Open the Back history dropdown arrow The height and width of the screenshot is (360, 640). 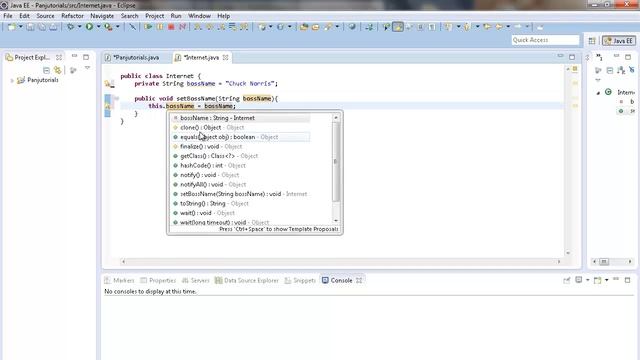click(x=508, y=27)
